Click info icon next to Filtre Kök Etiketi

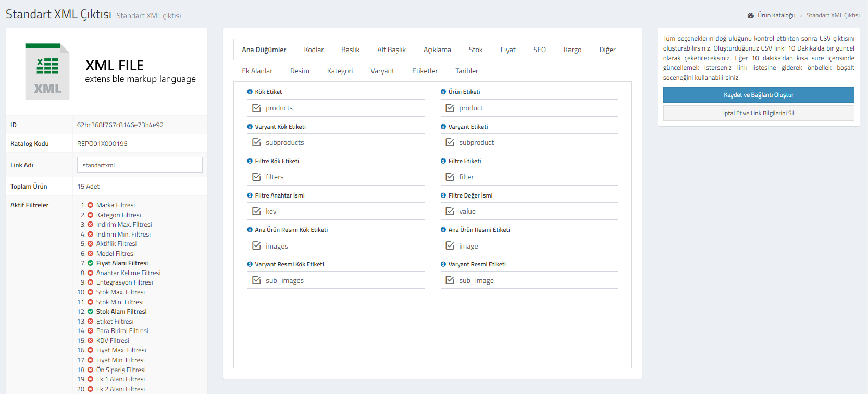[250, 161]
